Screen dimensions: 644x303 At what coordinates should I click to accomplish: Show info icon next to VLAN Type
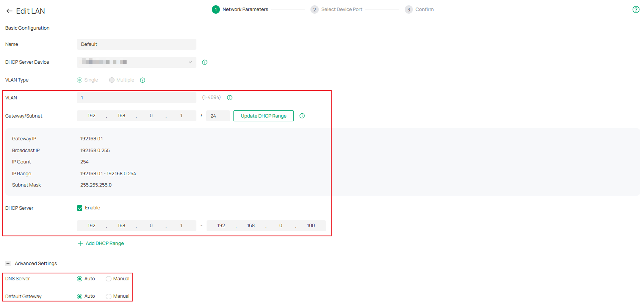coord(142,80)
